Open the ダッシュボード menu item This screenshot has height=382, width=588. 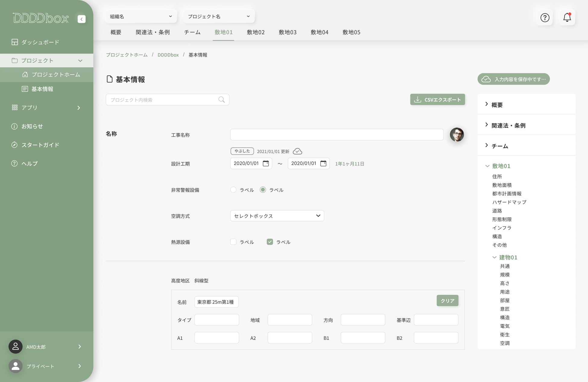coord(40,42)
